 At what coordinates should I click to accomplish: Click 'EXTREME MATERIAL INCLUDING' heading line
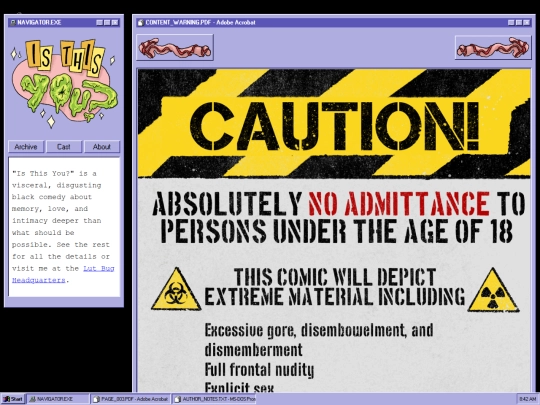coord(334,297)
